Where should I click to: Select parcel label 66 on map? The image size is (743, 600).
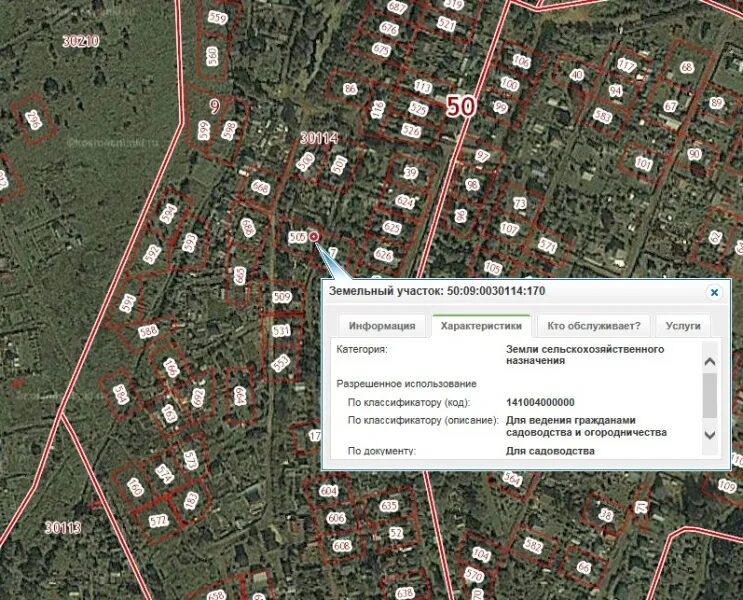coord(583,567)
